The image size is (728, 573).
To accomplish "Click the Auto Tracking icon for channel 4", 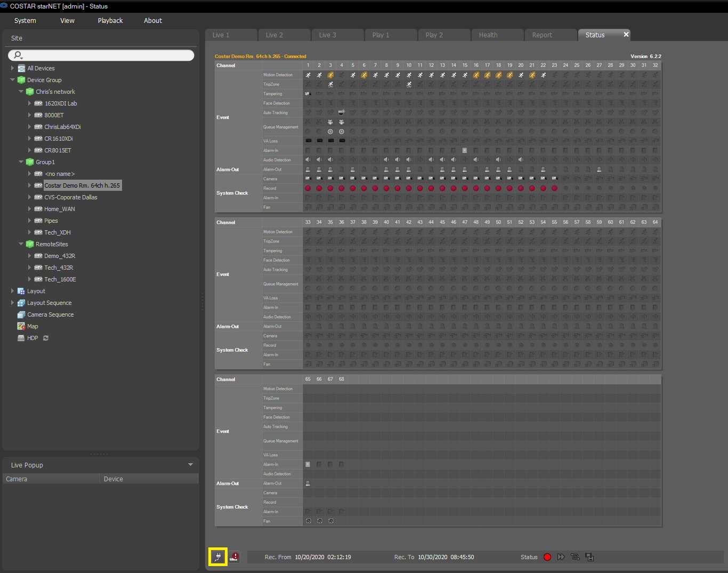I will (342, 112).
